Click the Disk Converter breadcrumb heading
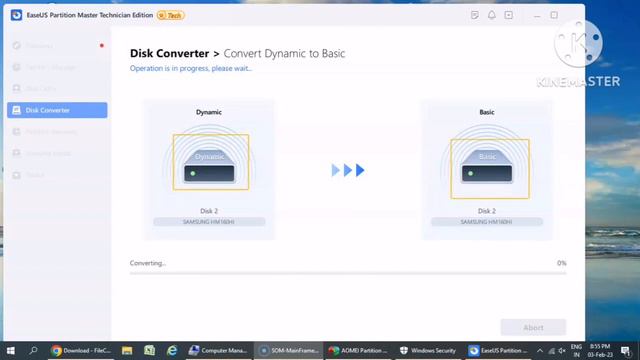 tap(169, 53)
